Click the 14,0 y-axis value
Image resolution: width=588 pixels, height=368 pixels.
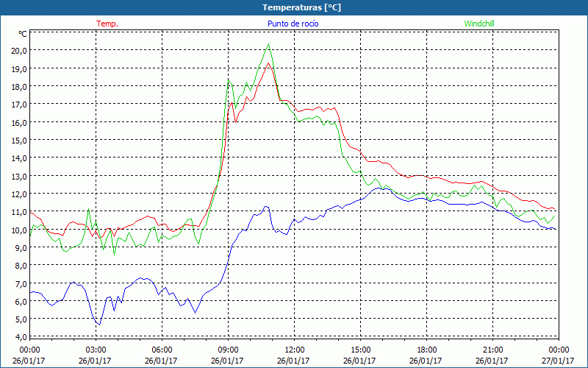[x=19, y=158]
